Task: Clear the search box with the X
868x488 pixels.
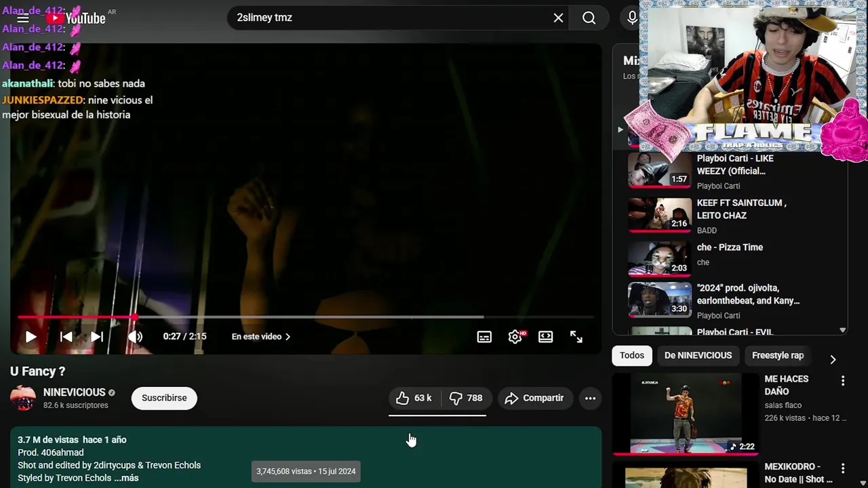Action: 558,18
